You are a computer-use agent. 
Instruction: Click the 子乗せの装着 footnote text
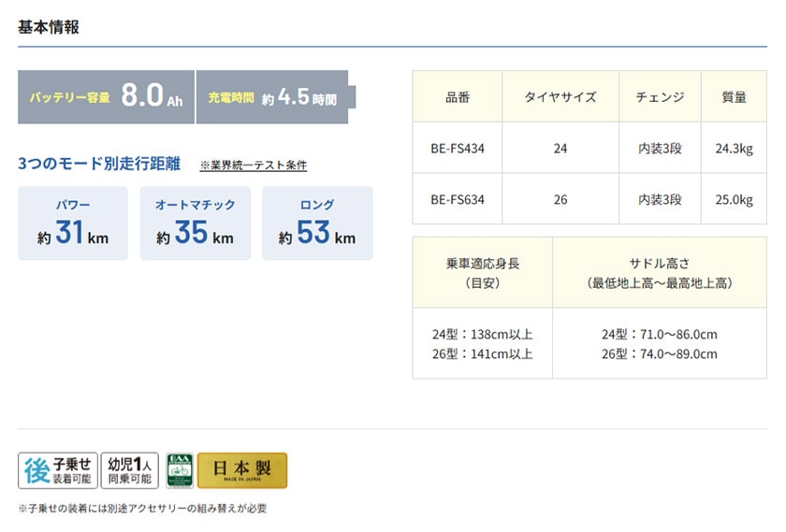(x=142, y=509)
